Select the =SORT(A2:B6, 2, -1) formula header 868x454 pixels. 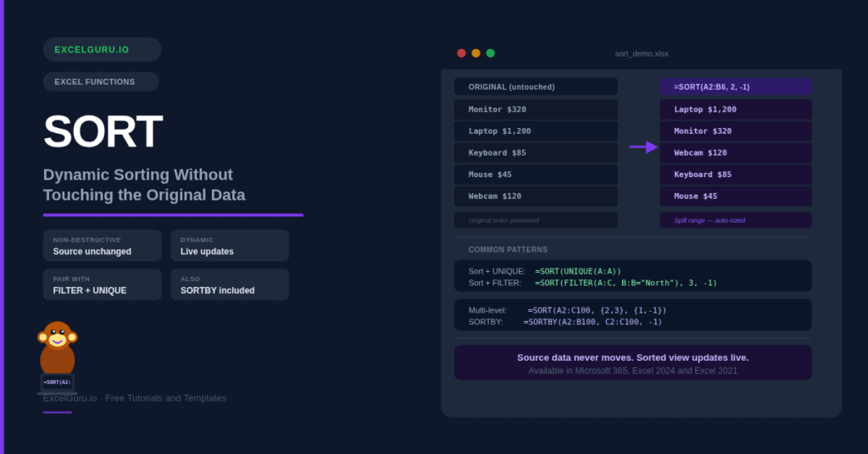(736, 86)
